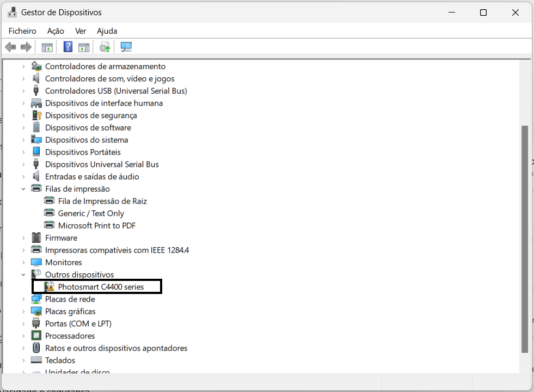The height and width of the screenshot is (392, 534).
Task: Expand the Processadores node
Action: [x=24, y=335]
